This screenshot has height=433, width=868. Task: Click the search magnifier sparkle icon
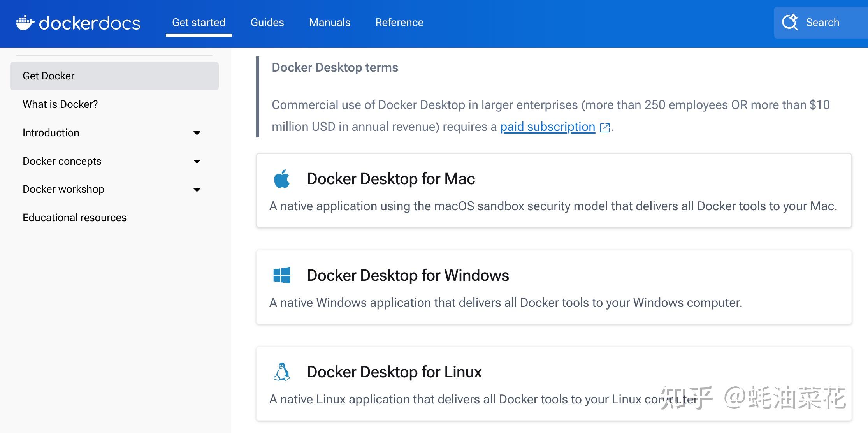[790, 22]
